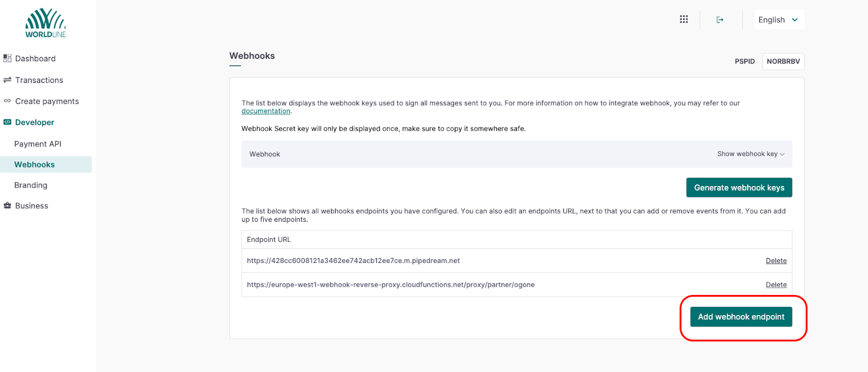Click the Transactions arrows icon
Image resolution: width=868 pixels, height=372 pixels.
(8, 80)
